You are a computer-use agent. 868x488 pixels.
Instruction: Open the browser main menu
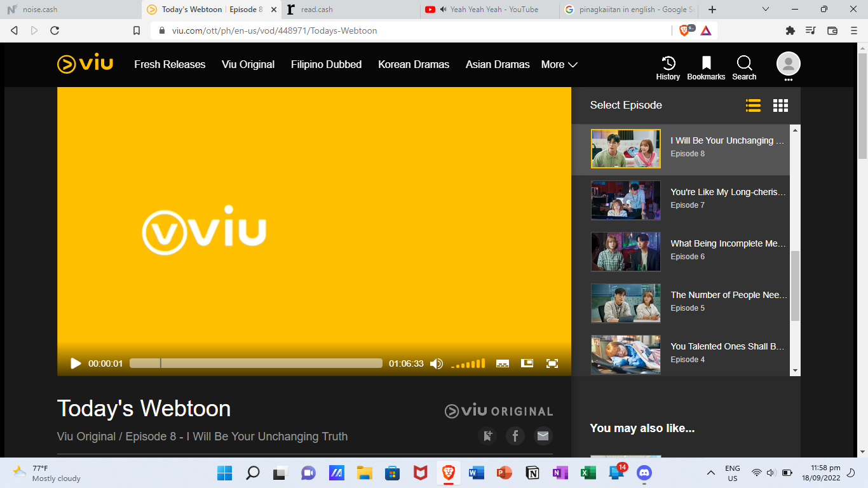click(853, 30)
